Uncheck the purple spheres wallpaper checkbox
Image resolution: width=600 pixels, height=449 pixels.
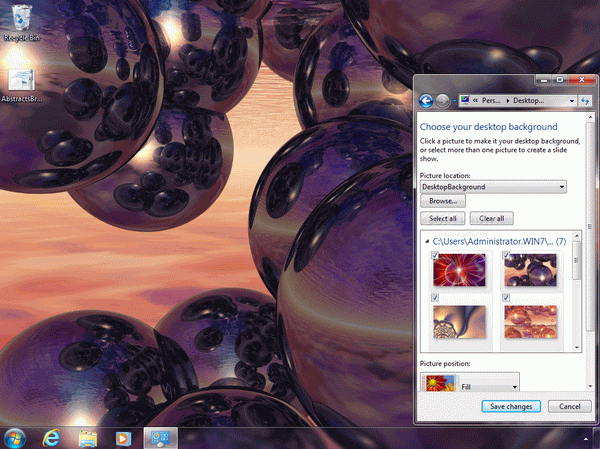click(x=506, y=255)
